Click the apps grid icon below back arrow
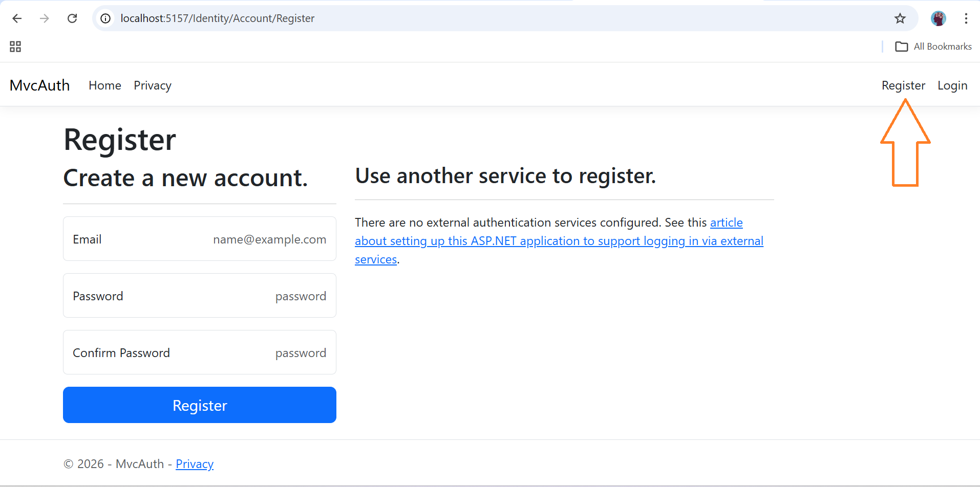 pyautogui.click(x=15, y=46)
